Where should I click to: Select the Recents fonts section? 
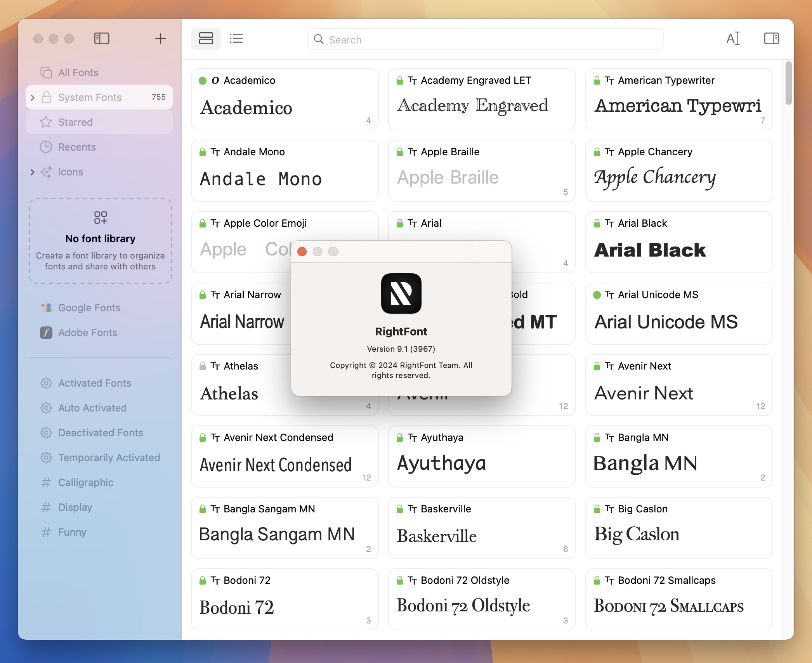77,146
